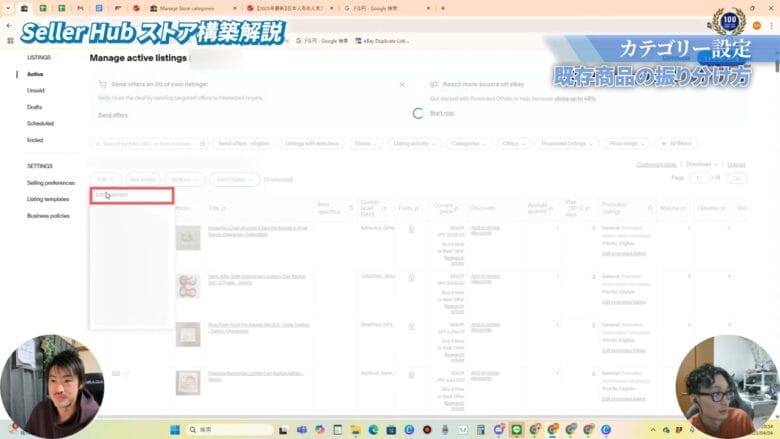Expand the Offers filter dropdown
The image size is (780, 439).
(513, 144)
